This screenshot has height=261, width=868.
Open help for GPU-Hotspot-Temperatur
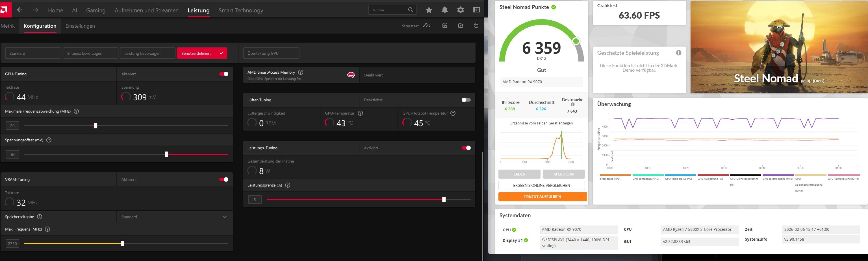453,113
